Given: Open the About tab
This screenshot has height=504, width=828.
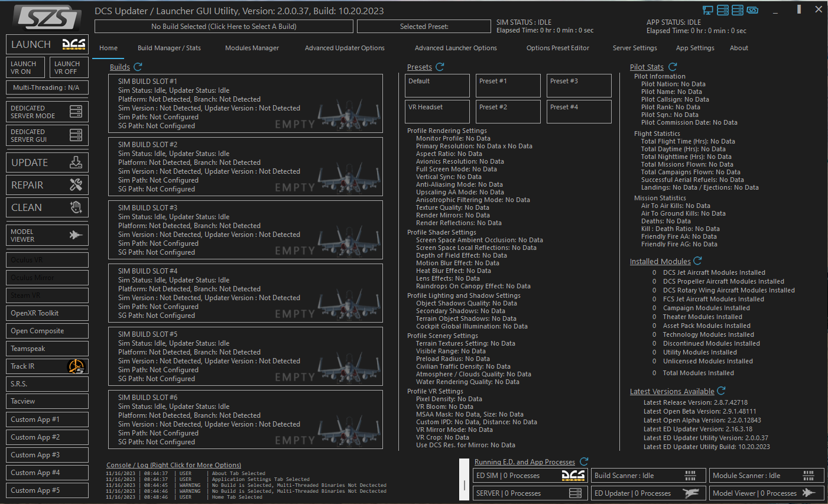Looking at the screenshot, I should pyautogui.click(x=739, y=48).
